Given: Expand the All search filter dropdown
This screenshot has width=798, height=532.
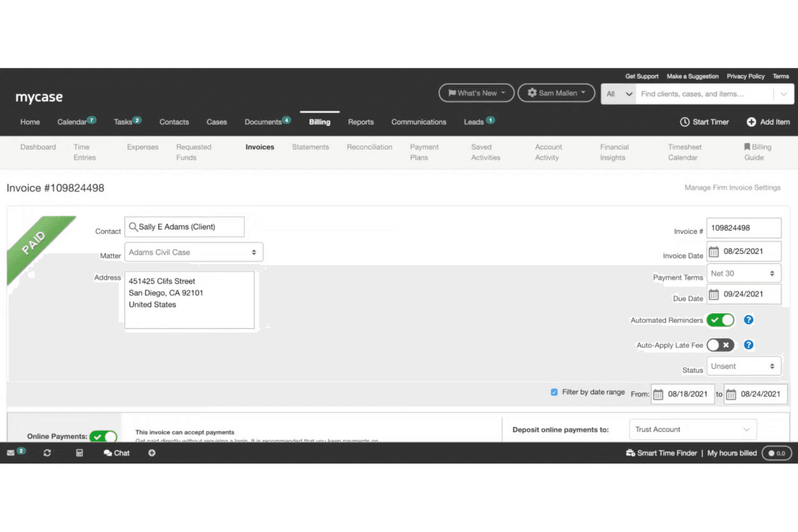Looking at the screenshot, I should 618,94.
